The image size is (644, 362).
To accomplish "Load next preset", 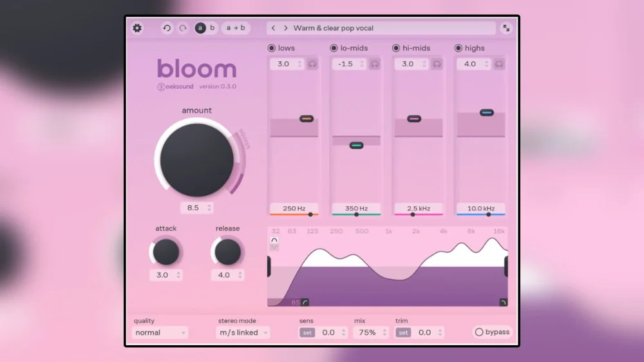I will pyautogui.click(x=285, y=28).
